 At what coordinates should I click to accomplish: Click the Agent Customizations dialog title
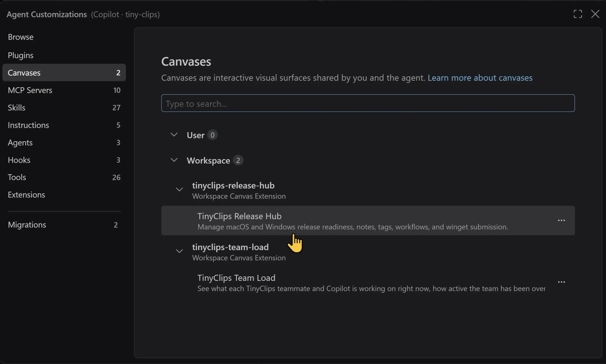click(47, 14)
